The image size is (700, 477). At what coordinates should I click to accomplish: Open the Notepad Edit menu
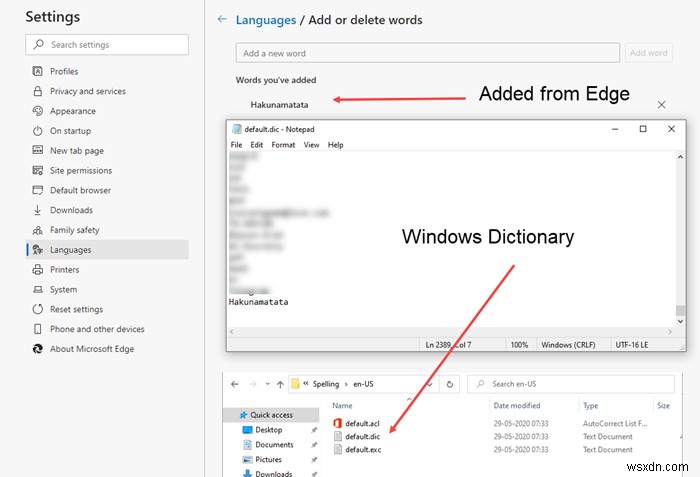[256, 145]
